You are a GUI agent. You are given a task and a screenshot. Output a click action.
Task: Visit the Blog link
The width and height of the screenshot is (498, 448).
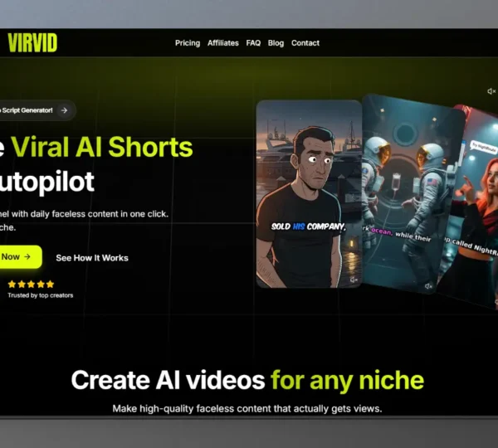(276, 43)
